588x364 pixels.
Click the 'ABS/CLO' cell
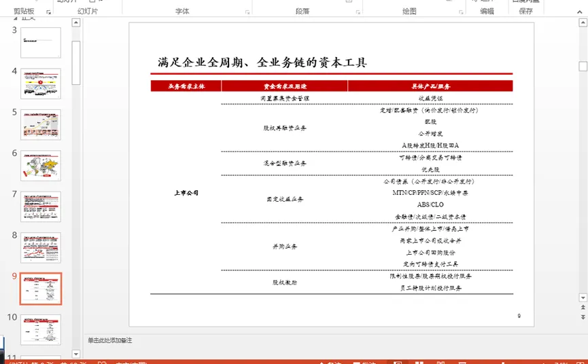430,204
